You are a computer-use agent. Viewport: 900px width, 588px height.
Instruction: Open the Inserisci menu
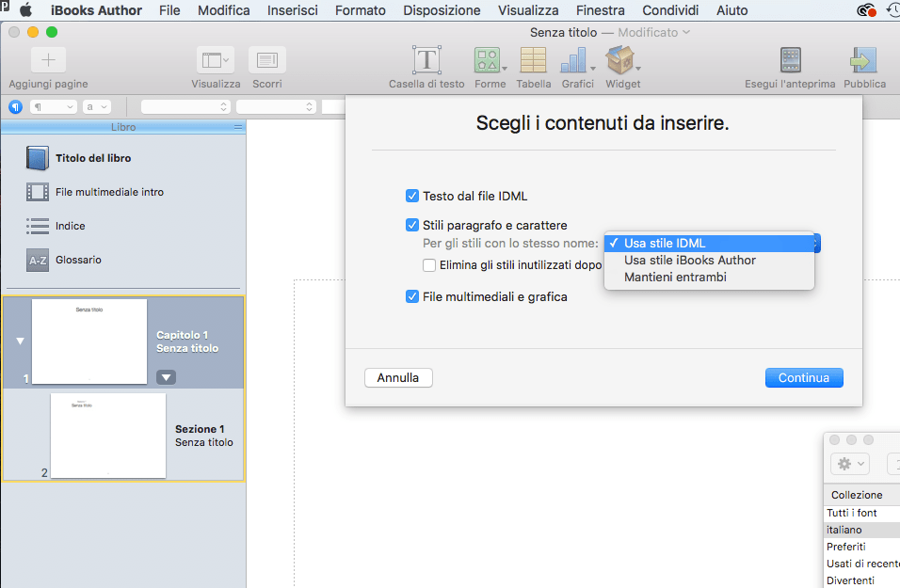[x=293, y=10]
